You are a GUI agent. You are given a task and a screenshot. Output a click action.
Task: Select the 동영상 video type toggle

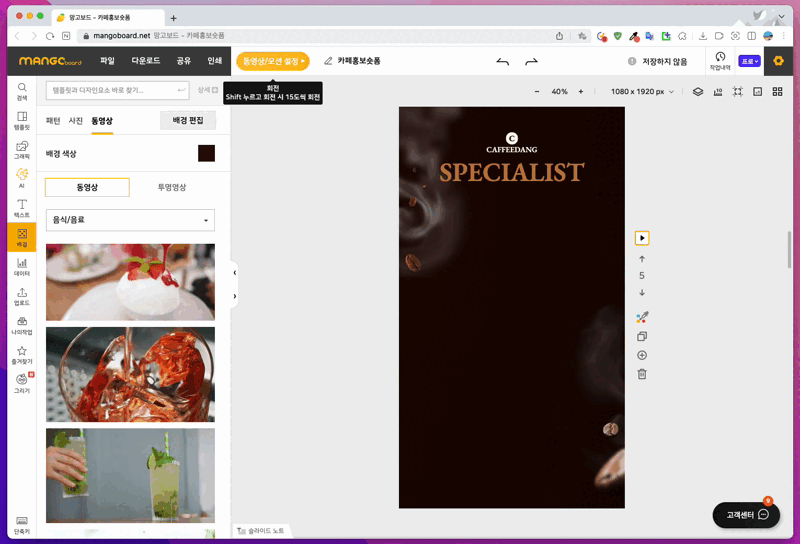87,187
